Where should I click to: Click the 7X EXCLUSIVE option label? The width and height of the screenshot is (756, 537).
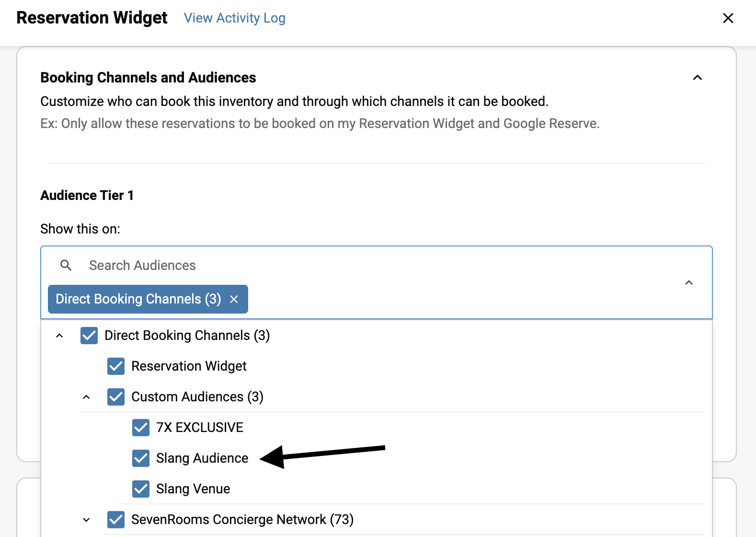click(x=200, y=428)
